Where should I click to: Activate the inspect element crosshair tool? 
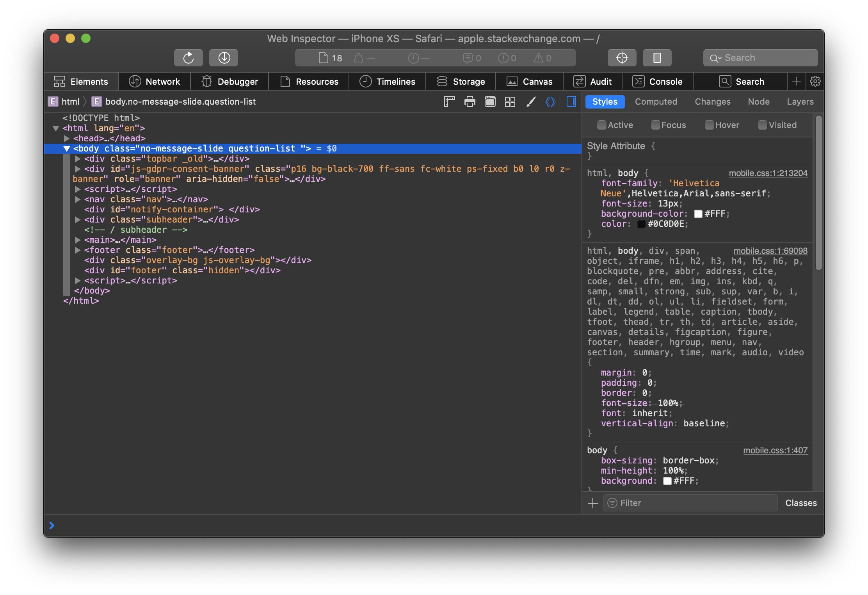(x=622, y=57)
